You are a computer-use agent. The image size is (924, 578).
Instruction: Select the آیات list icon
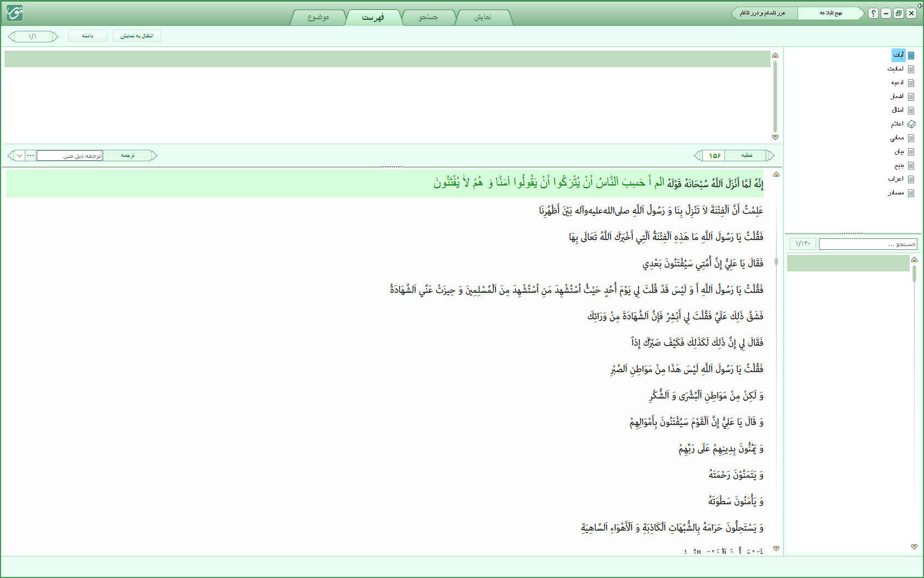pos(911,55)
